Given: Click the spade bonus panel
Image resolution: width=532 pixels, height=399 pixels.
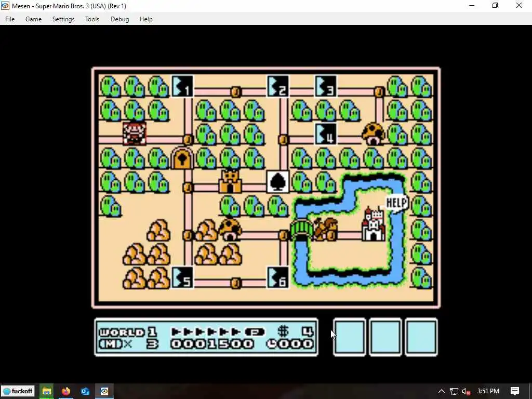Looking at the screenshot, I should [x=278, y=182].
